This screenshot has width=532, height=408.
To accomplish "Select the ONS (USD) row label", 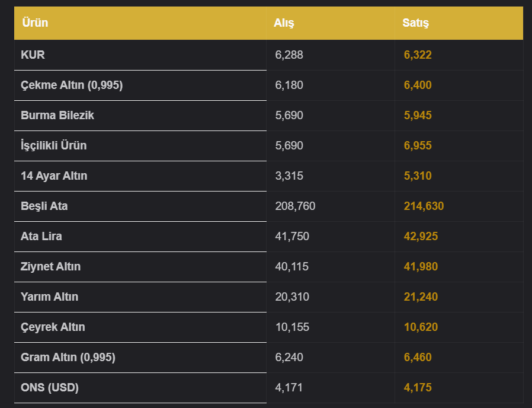I will [x=50, y=387].
